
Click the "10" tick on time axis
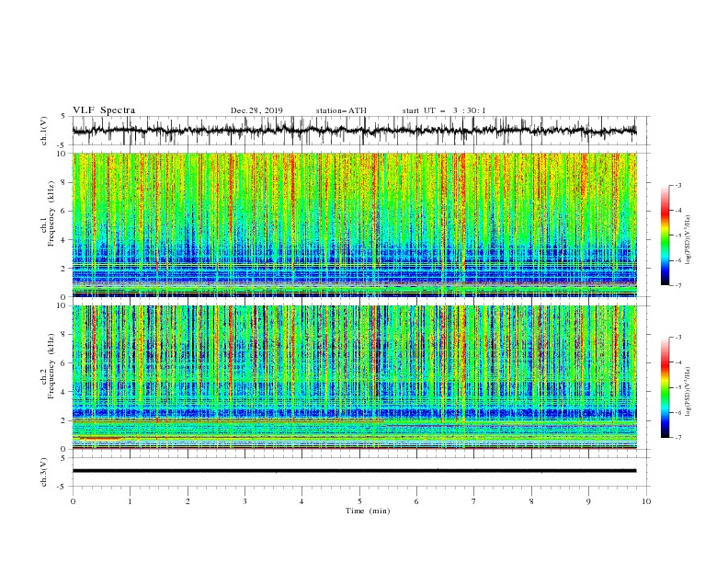click(x=646, y=501)
